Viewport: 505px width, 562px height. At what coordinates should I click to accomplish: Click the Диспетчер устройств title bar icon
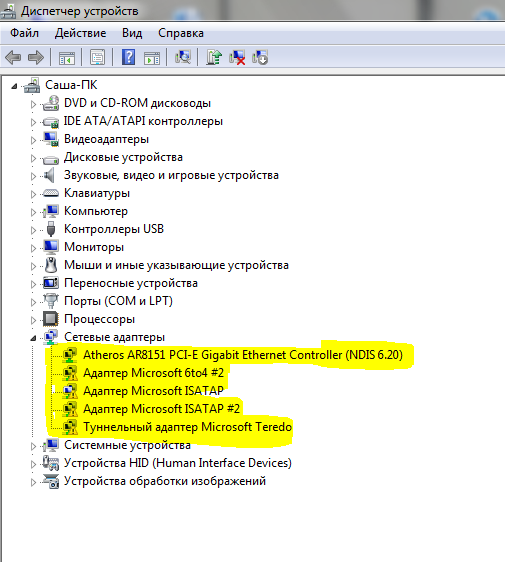pos(8,11)
